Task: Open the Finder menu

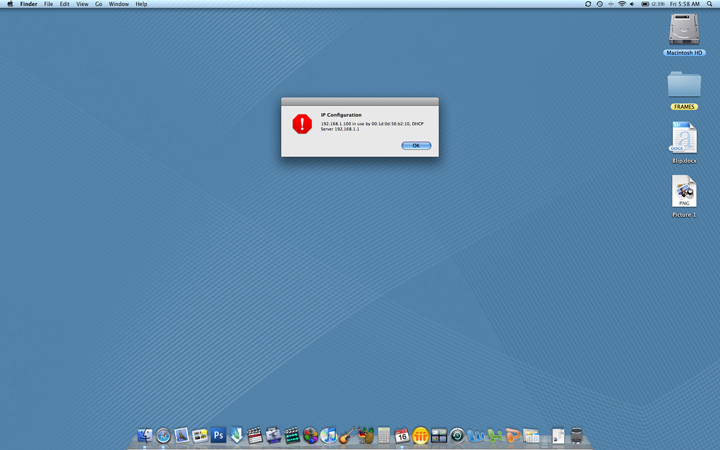Action: (28, 4)
